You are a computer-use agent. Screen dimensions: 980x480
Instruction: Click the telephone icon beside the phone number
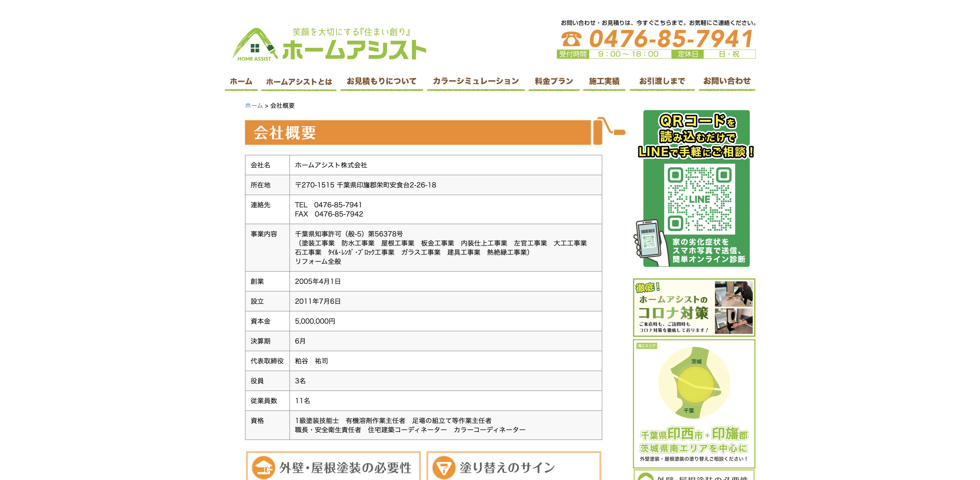click(x=571, y=39)
